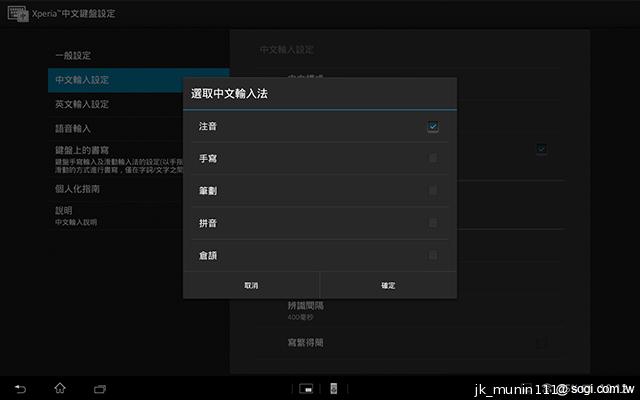
Task: Tap the Xperia keyboard settings app icon
Action: 18,13
